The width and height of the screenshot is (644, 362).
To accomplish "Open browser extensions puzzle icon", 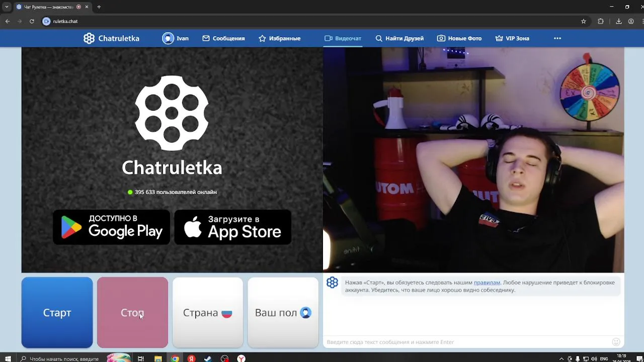I will 600,21.
